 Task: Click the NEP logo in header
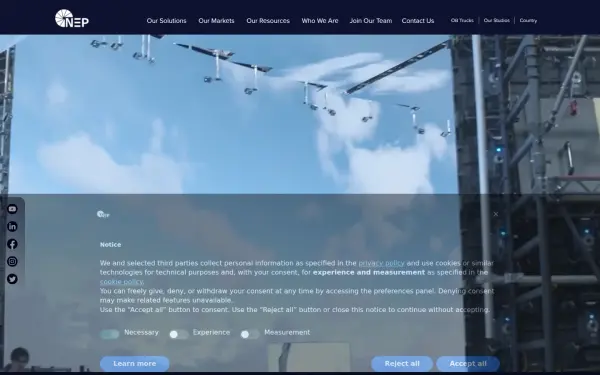click(x=72, y=18)
